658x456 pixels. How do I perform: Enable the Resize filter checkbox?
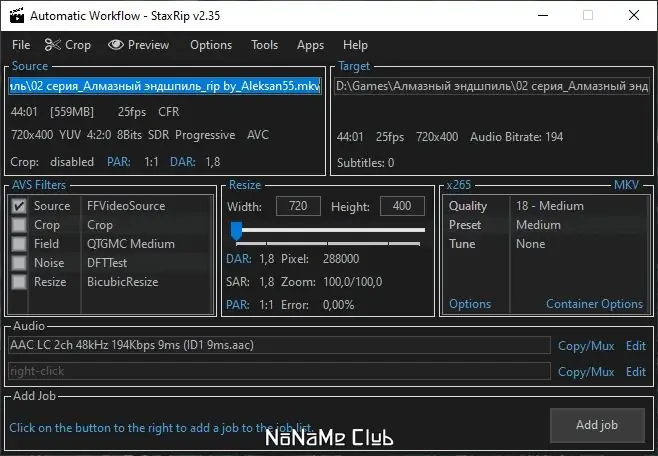(19, 281)
